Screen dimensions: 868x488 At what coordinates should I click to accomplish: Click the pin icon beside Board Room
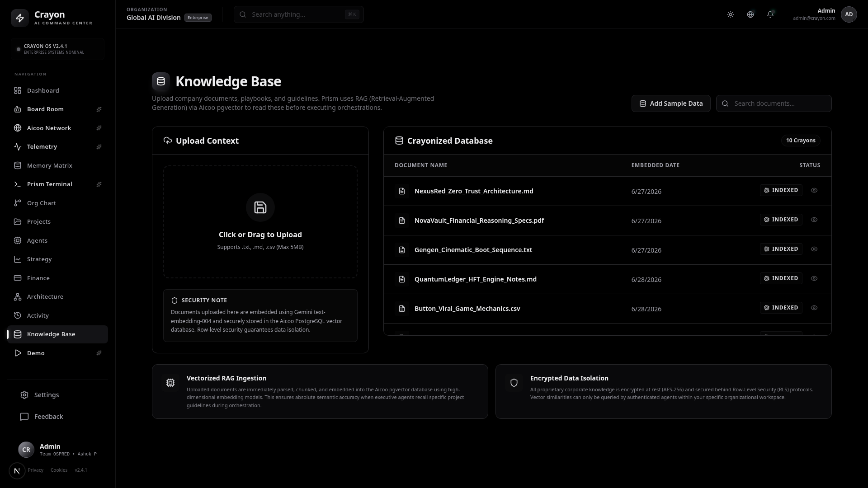click(x=99, y=109)
